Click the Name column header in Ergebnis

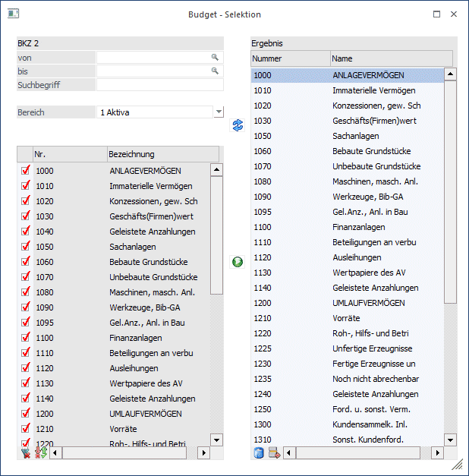390,58
